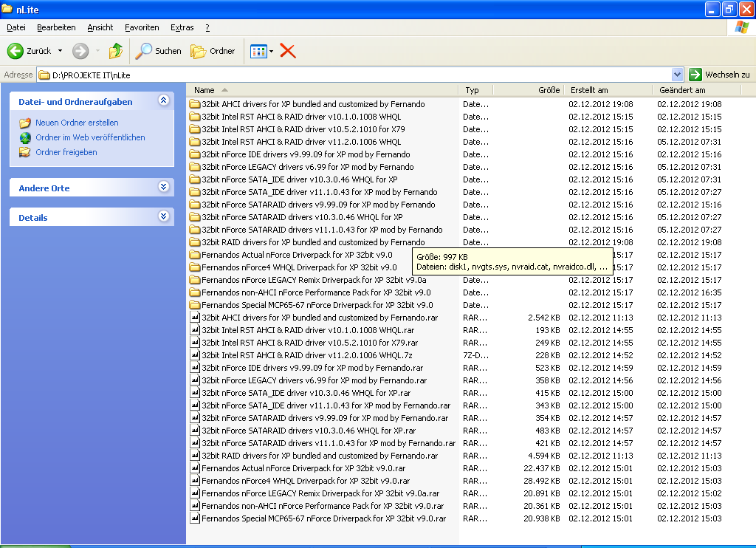Viewport: 756px width, 548px height.
Task: Open the ? help menu
Action: coord(207,27)
